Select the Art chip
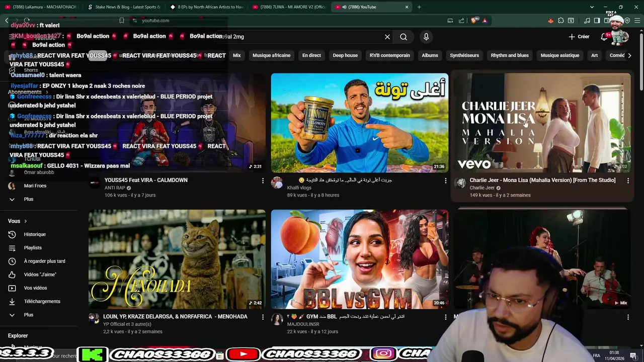Viewport: 644px width, 362px height. (x=594, y=55)
